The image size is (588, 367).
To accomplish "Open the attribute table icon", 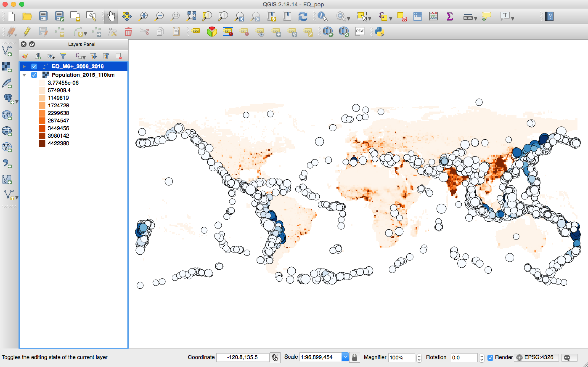I will click(x=417, y=16).
